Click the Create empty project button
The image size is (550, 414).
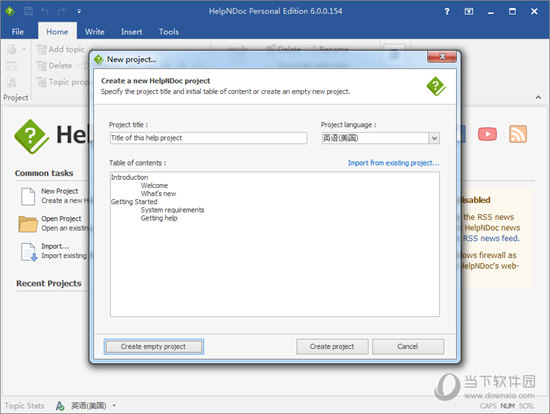154,347
